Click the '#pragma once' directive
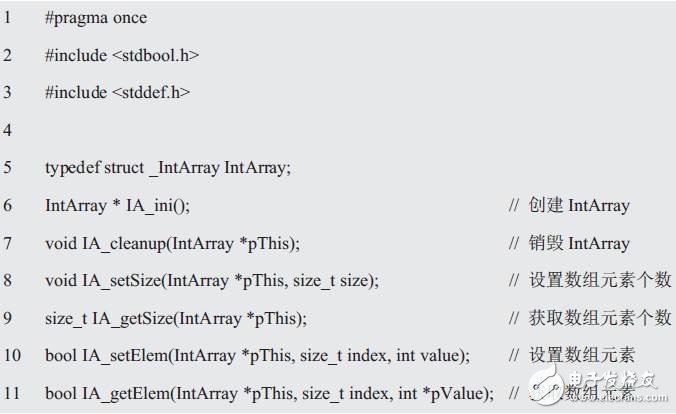Image resolution: width=676 pixels, height=414 pixels. [96, 18]
